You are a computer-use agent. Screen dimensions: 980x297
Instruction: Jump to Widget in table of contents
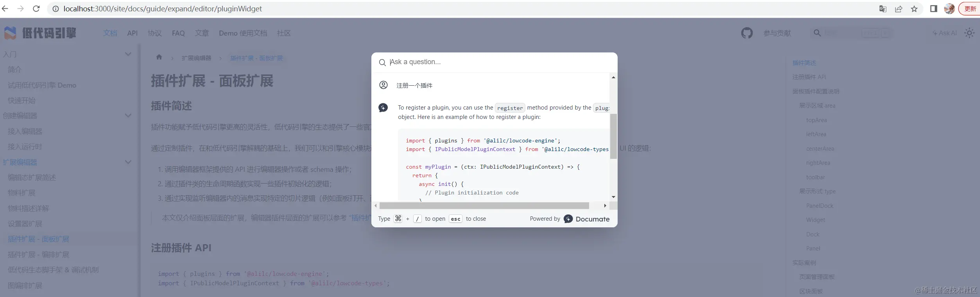(815, 220)
